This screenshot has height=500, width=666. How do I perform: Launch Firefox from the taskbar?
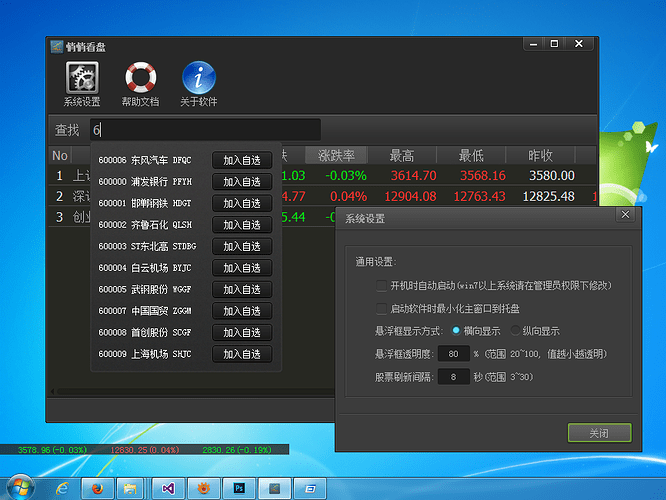[x=97, y=488]
